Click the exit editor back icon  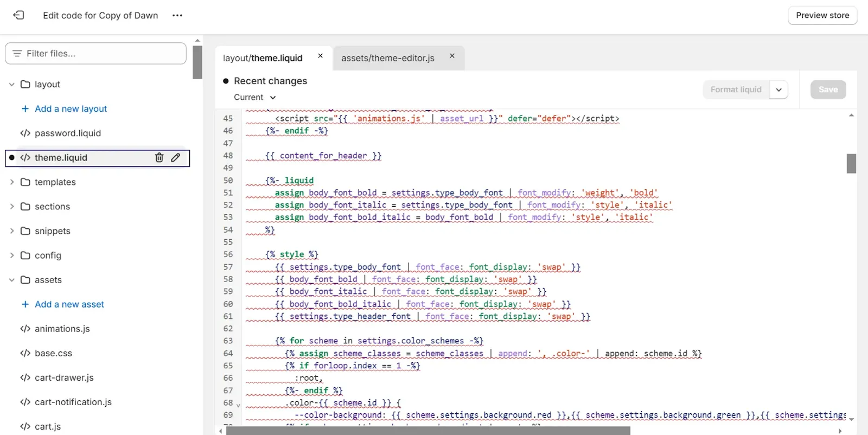point(18,15)
